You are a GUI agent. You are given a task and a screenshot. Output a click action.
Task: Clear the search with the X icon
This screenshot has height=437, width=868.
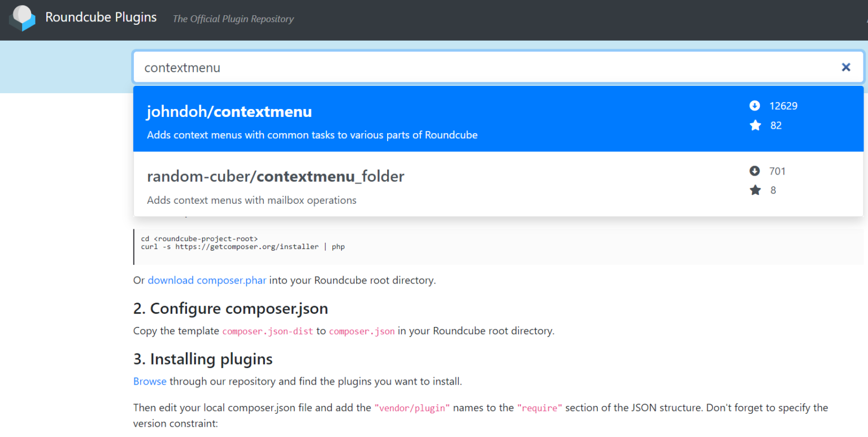point(846,67)
